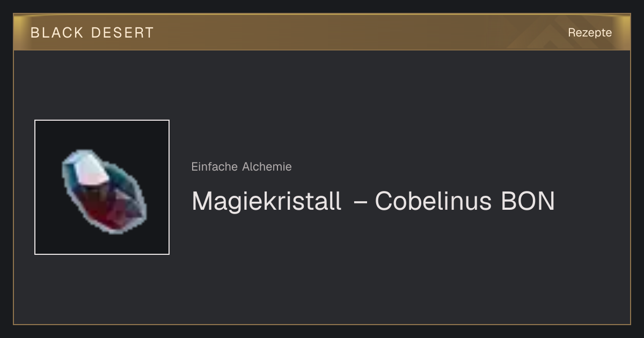The width and height of the screenshot is (644, 338).
Task: Click the word DESERT in the header
Action: tap(122, 33)
